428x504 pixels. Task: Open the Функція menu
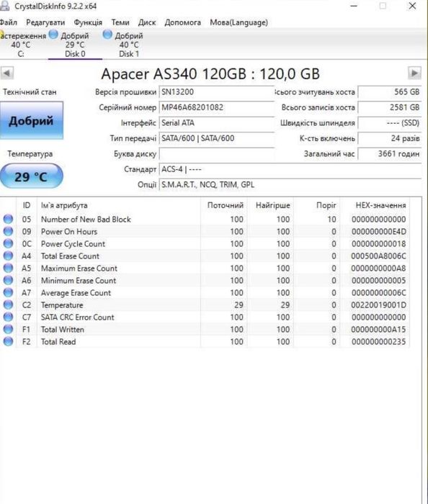pyautogui.click(x=88, y=22)
